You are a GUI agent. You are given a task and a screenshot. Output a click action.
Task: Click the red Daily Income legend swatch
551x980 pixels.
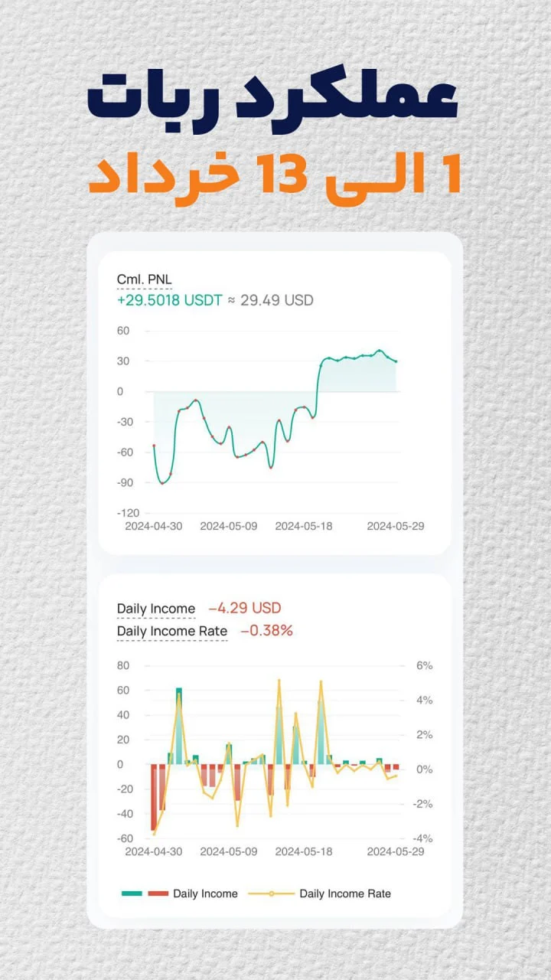pyautogui.click(x=158, y=893)
